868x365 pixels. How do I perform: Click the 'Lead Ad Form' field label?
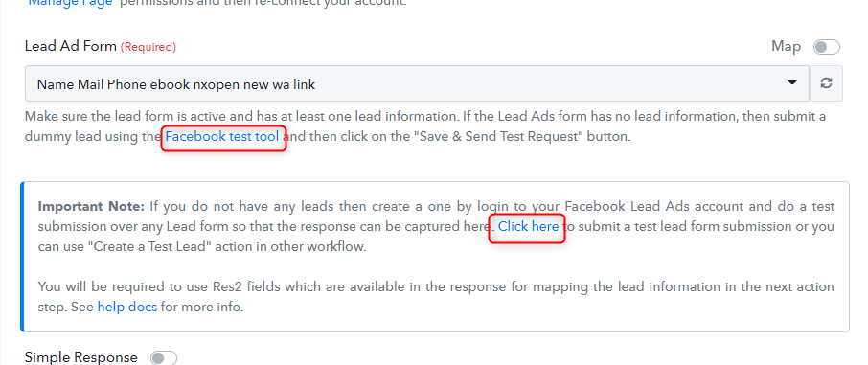coord(71,47)
